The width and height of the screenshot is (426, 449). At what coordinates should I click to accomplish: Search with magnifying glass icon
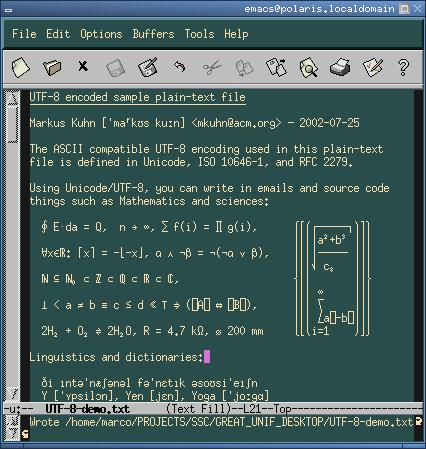point(308,67)
